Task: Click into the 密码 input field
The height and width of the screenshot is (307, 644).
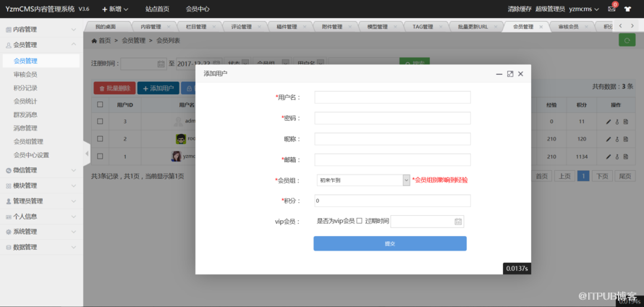Action: point(393,118)
